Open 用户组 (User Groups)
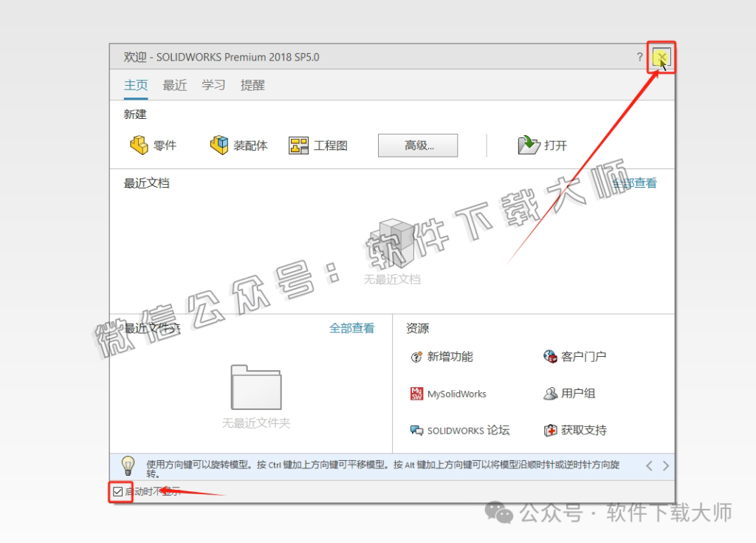The width and height of the screenshot is (756, 543). coord(569,394)
